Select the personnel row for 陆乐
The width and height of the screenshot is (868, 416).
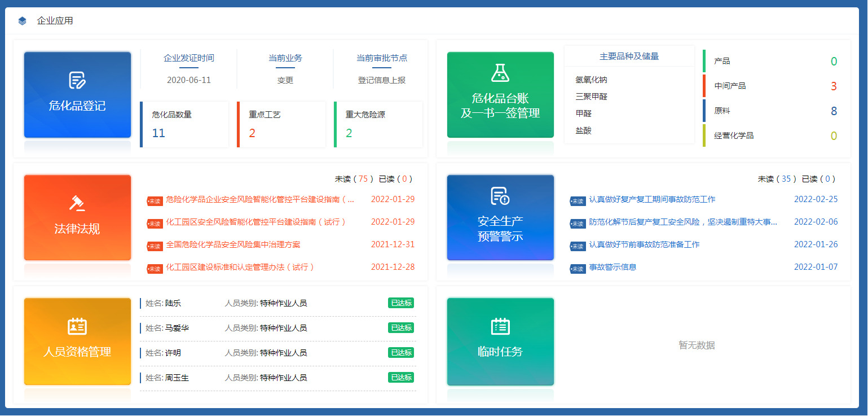click(278, 304)
